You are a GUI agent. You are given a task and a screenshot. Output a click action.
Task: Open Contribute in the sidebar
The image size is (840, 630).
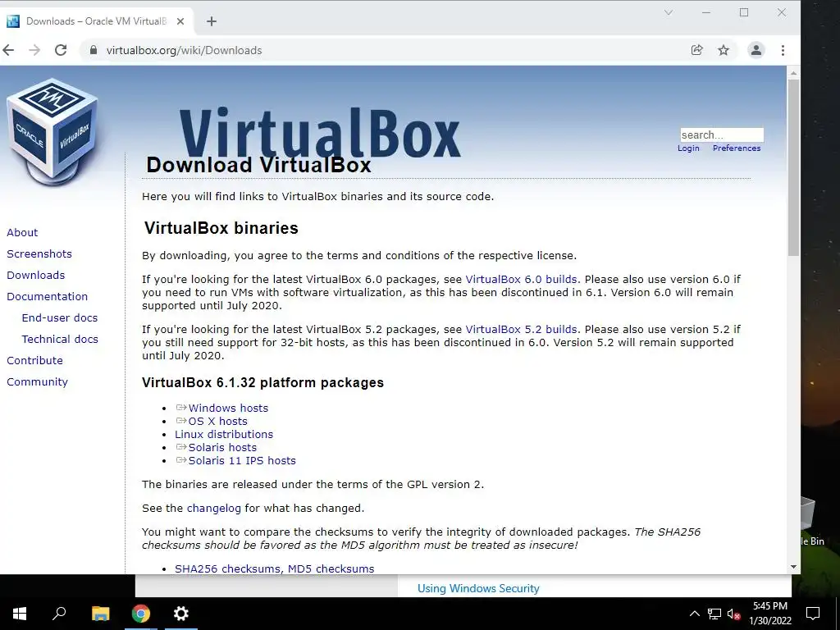click(34, 361)
